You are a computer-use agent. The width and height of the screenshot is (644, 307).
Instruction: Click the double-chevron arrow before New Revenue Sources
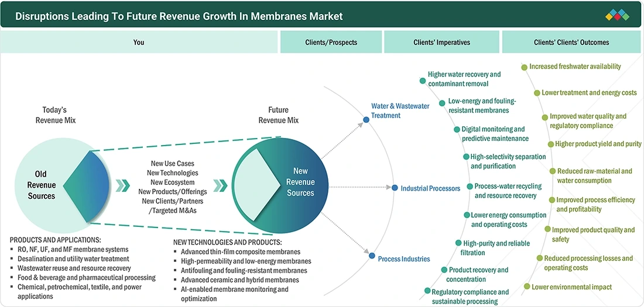pyautogui.click(x=220, y=185)
